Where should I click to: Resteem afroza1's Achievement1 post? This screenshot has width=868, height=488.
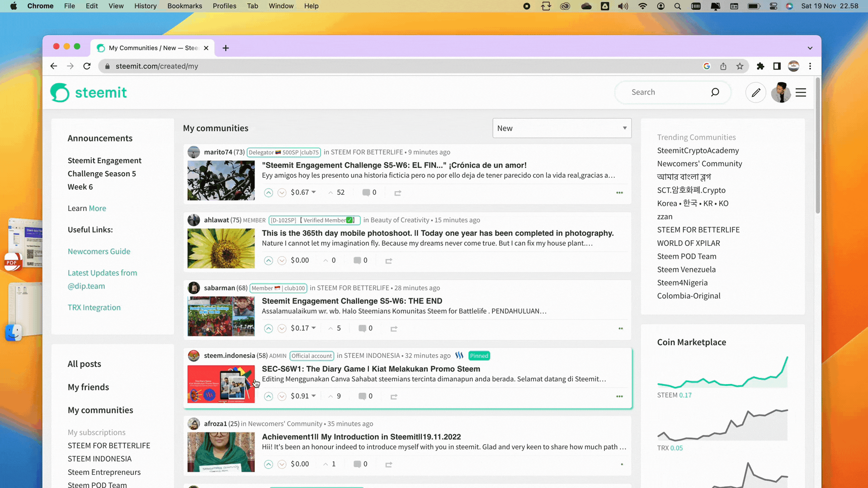389,464
